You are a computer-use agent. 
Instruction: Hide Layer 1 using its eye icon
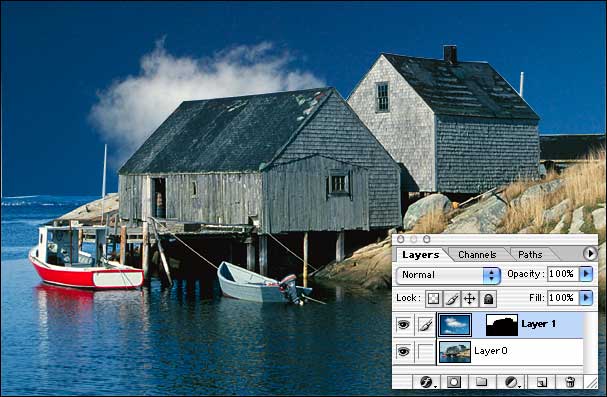click(403, 324)
